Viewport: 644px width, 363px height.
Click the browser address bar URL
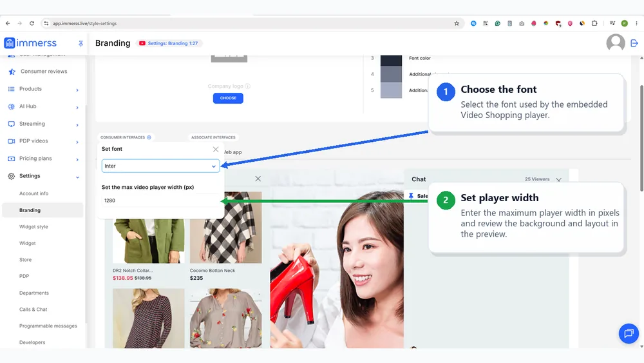pos(84,23)
